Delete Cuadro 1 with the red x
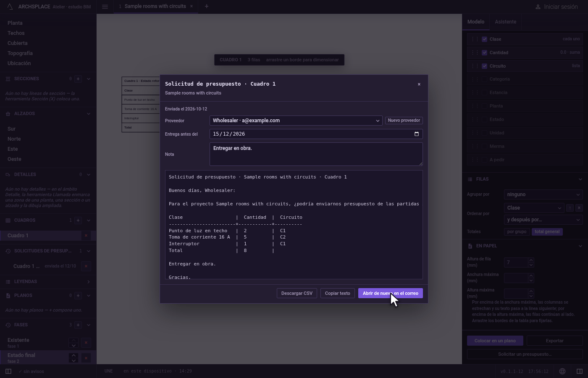 [x=86, y=236]
